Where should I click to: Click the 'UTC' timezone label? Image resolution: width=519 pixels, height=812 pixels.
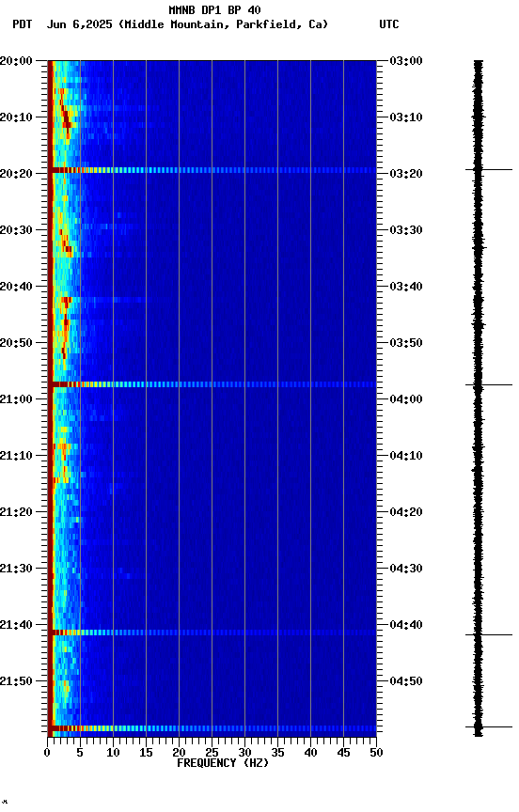tap(389, 24)
